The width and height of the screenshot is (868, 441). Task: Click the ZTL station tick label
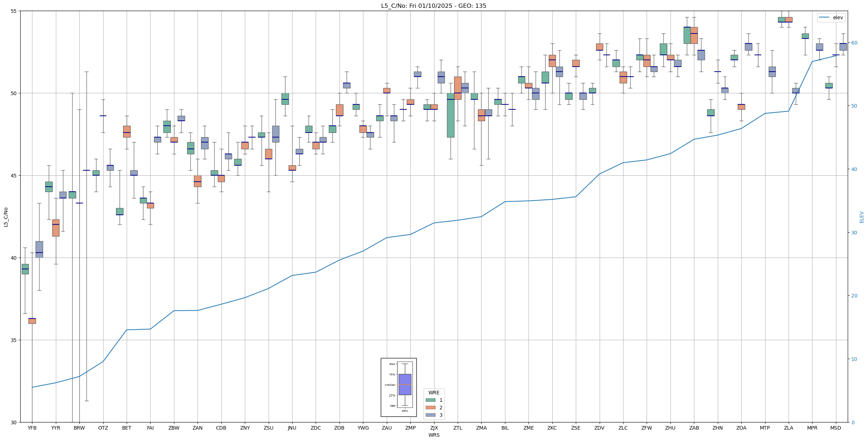458,428
